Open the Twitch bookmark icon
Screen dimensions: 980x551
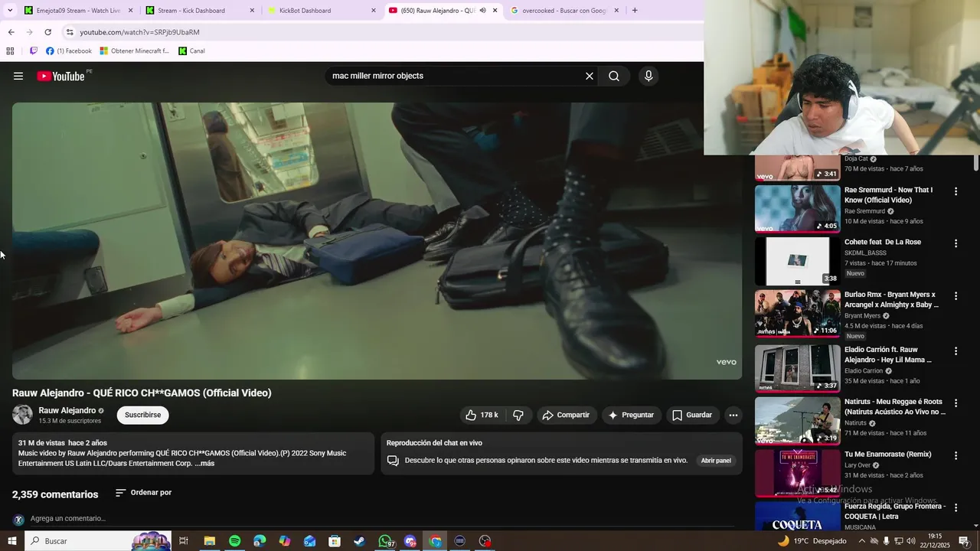click(34, 51)
